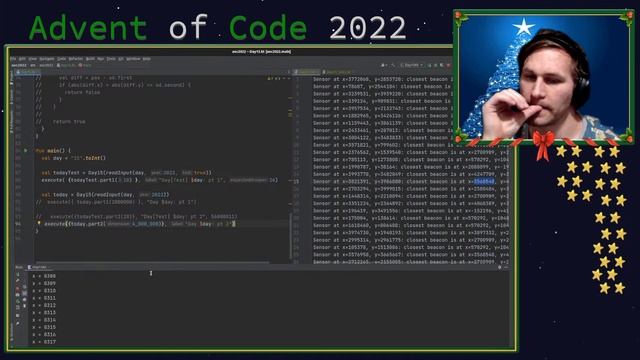This screenshot has height=360, width=640.
Task: Click the aoc2022 project breadcrumb
Action: pos(18,65)
